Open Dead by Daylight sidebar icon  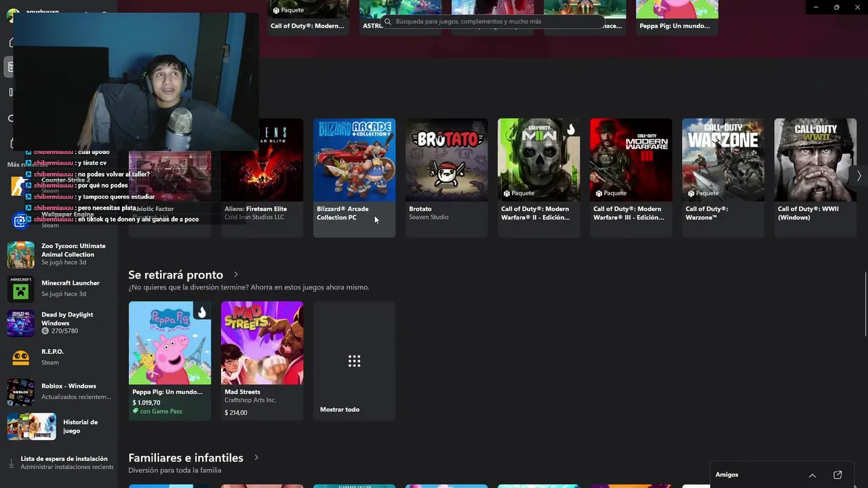pyautogui.click(x=20, y=323)
